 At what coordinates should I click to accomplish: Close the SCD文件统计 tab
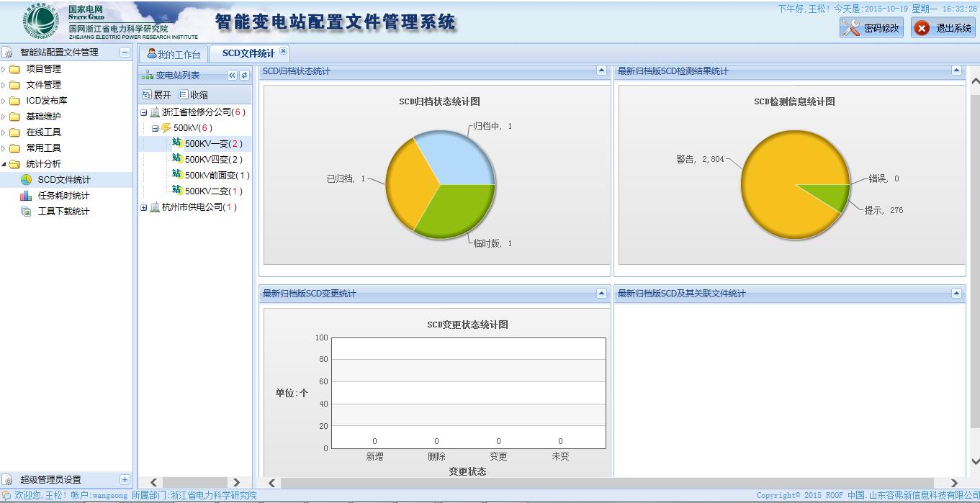[284, 51]
